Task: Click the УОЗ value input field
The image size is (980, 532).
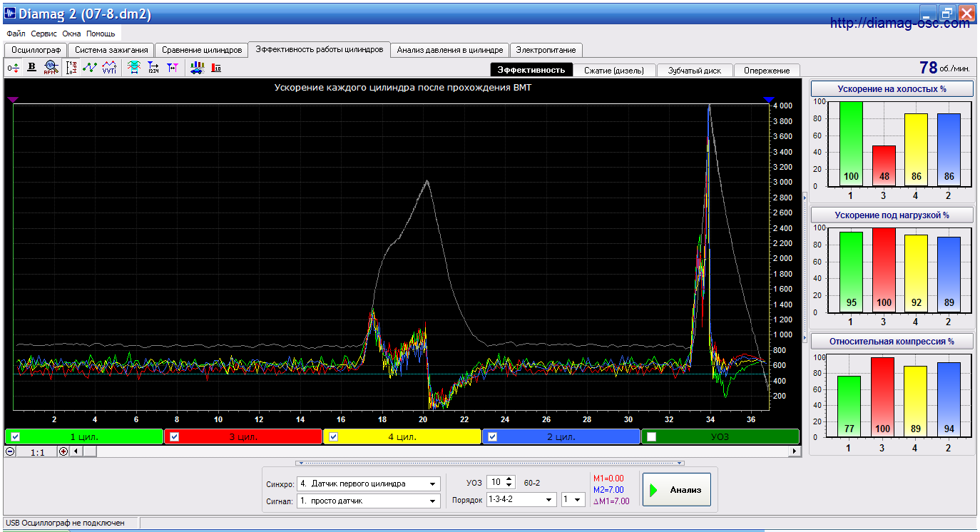Action: [x=496, y=483]
